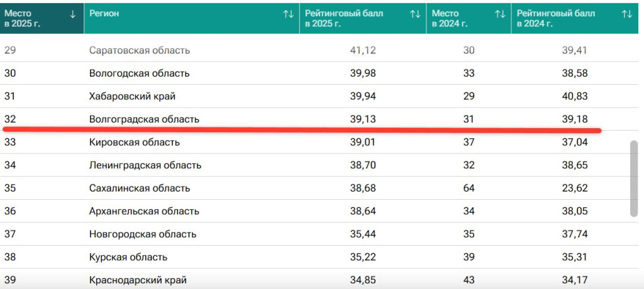Click Кировская область region name
The width and height of the screenshot is (644, 289).
point(135,143)
